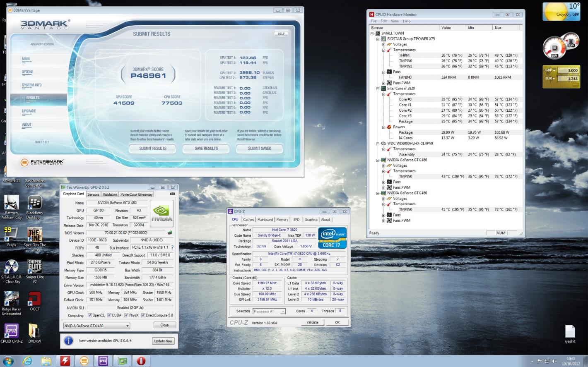The width and height of the screenshot is (588, 367).
Task: Click the Help button in 3DMark Vantage
Action: pyautogui.click(x=281, y=34)
